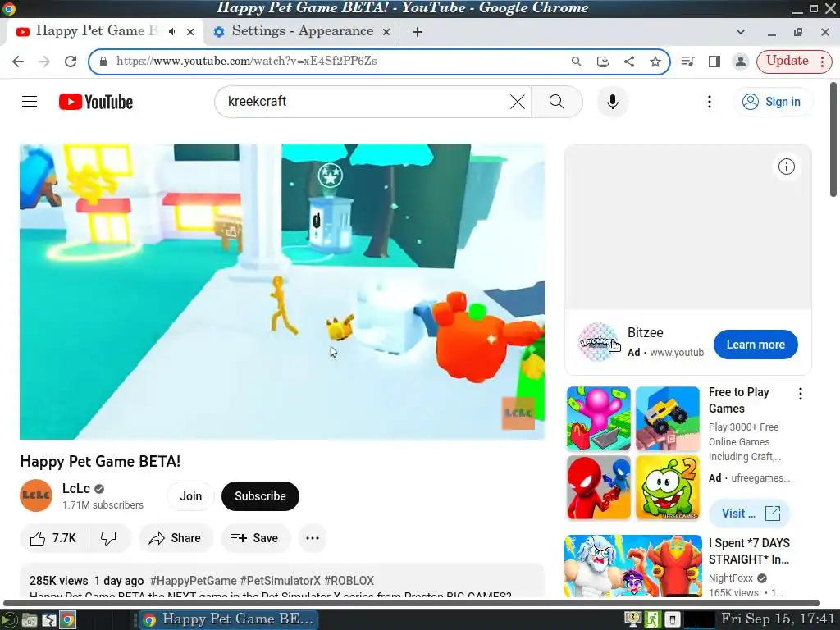Image resolution: width=840 pixels, height=630 pixels.
Task: Click the #ROBLOX hashtag
Action: tap(349, 581)
